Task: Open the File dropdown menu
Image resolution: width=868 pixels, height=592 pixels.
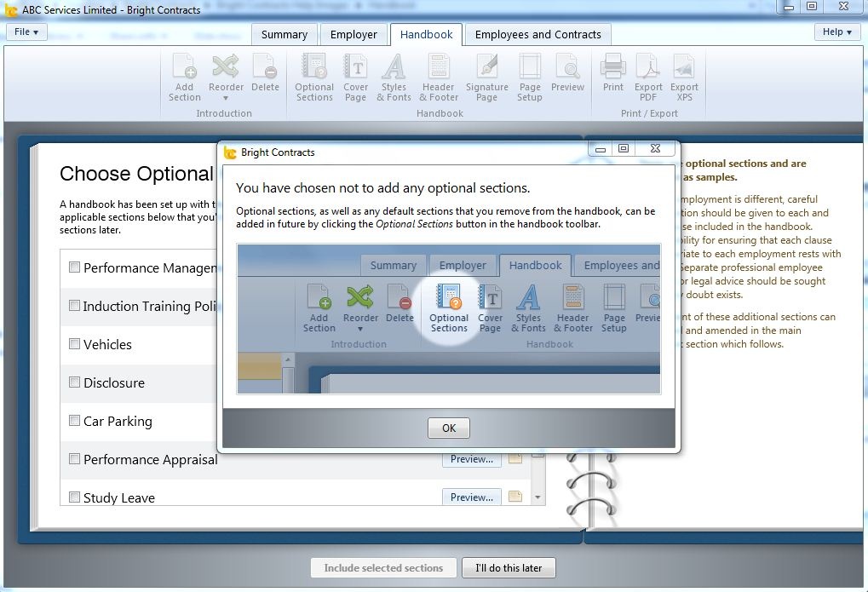Action: point(26,32)
